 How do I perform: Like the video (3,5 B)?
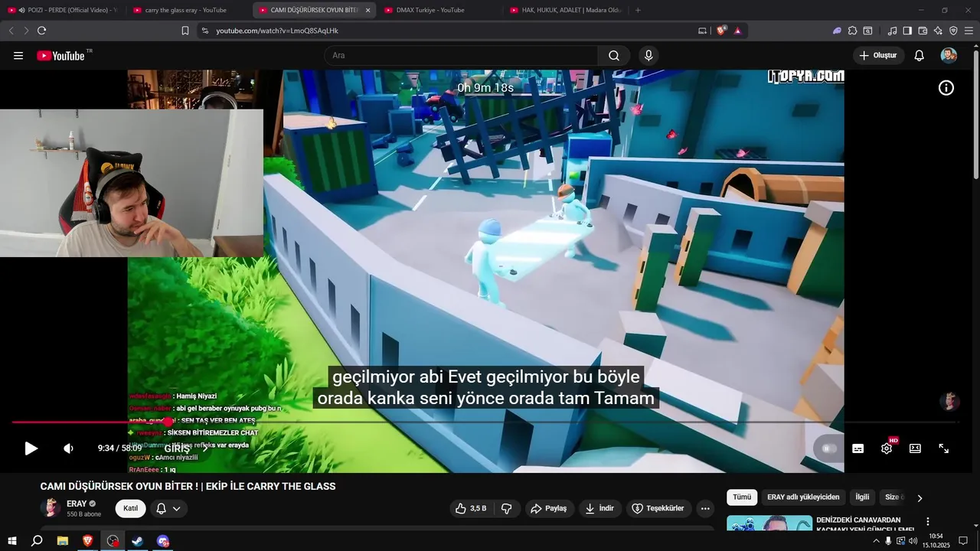[470, 508]
